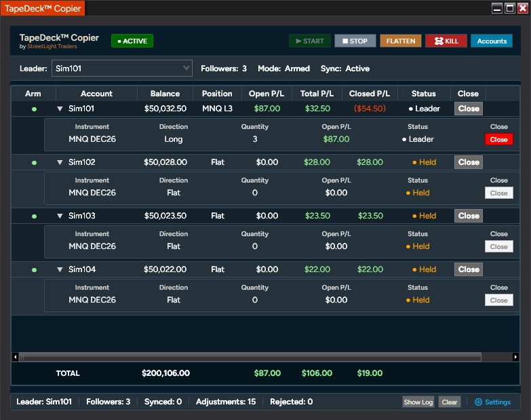Click Adjustments: 15 in status bar
531x420 pixels.
click(226, 402)
